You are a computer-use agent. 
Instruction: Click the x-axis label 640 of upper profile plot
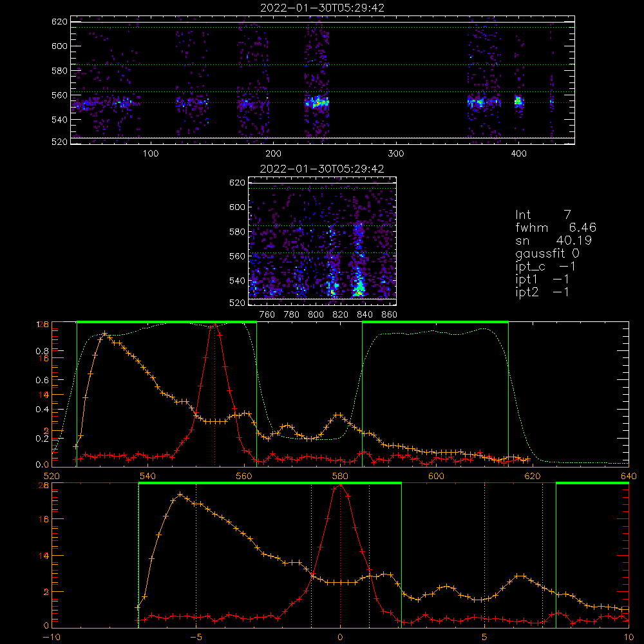[629, 476]
